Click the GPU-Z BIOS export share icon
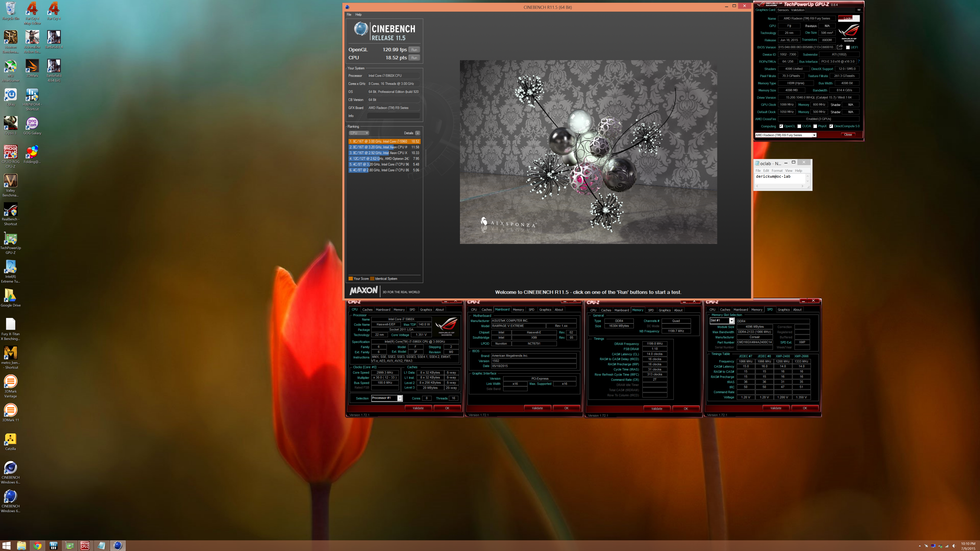Screen dimensions: 980x551 click(840, 47)
